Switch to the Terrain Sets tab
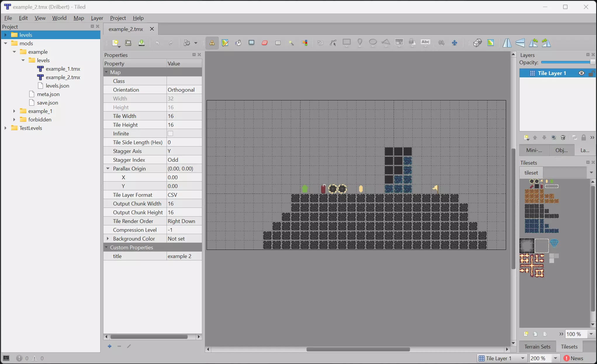 537,346
